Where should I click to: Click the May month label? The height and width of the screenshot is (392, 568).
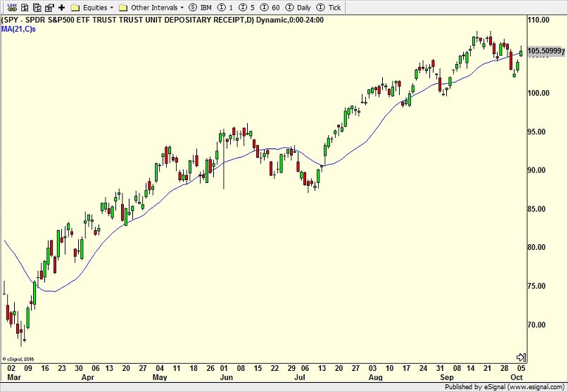160,377
